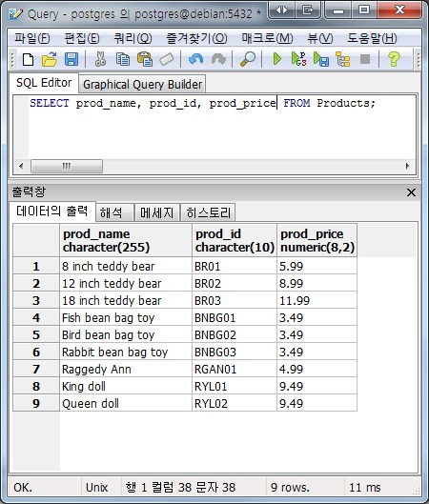
Task: Open the 편집(E) menu
Action: click(x=82, y=38)
